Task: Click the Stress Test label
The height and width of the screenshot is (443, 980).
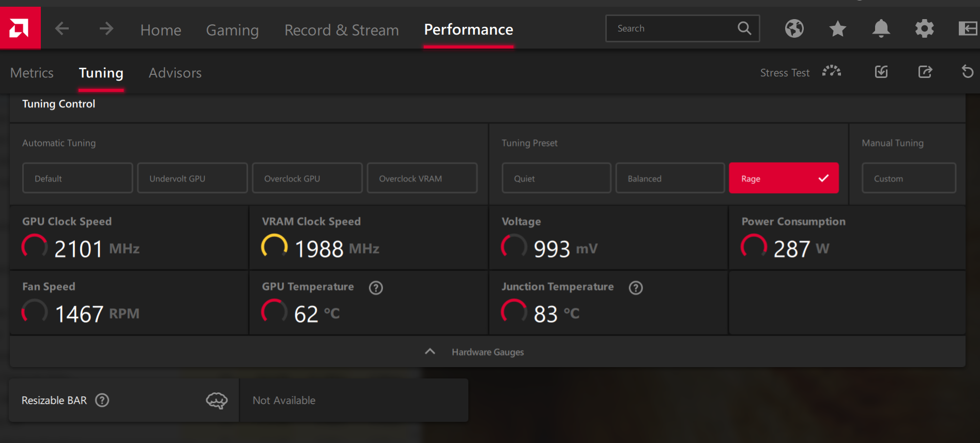Action: point(785,73)
